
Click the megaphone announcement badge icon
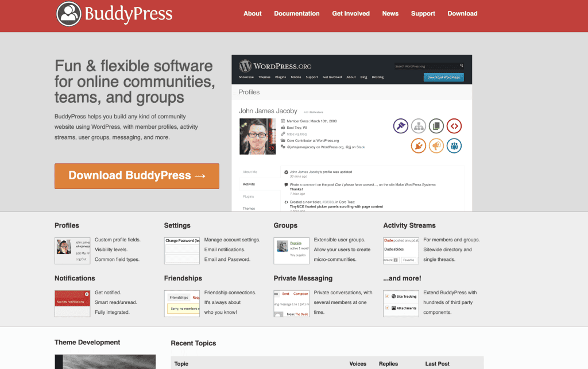click(436, 146)
